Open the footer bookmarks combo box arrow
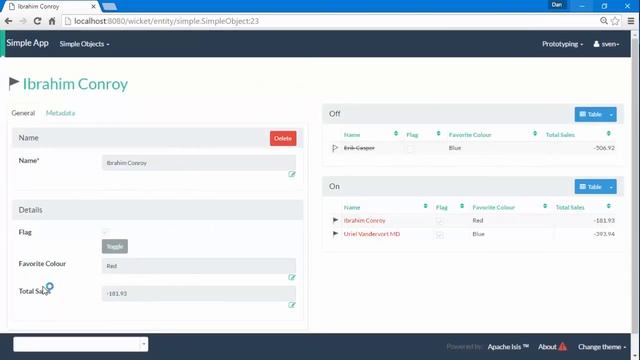This screenshot has height=360, width=640. coord(143,344)
